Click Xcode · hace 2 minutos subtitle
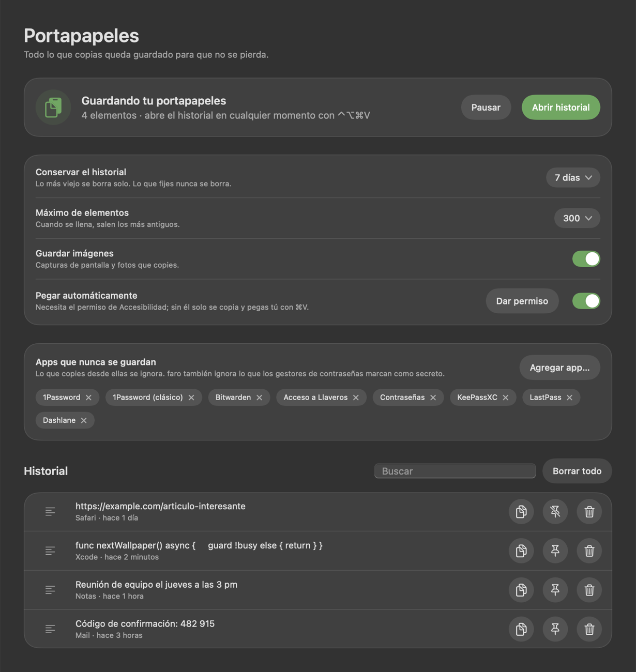This screenshot has width=636, height=672. (x=117, y=557)
